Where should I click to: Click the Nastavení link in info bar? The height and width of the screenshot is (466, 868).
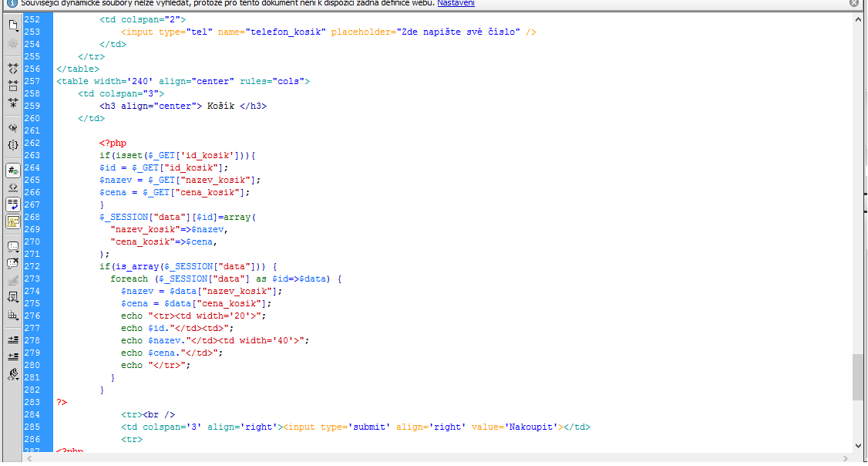(456, 3)
